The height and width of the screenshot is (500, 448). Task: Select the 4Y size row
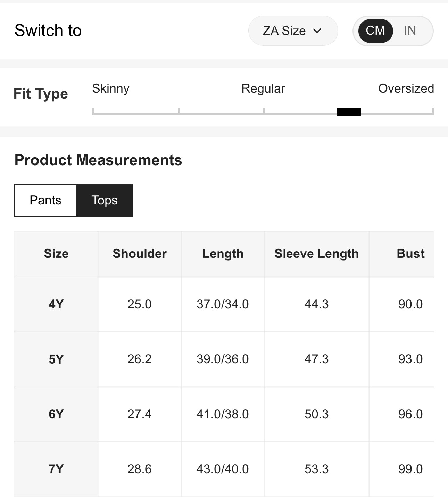click(x=56, y=304)
